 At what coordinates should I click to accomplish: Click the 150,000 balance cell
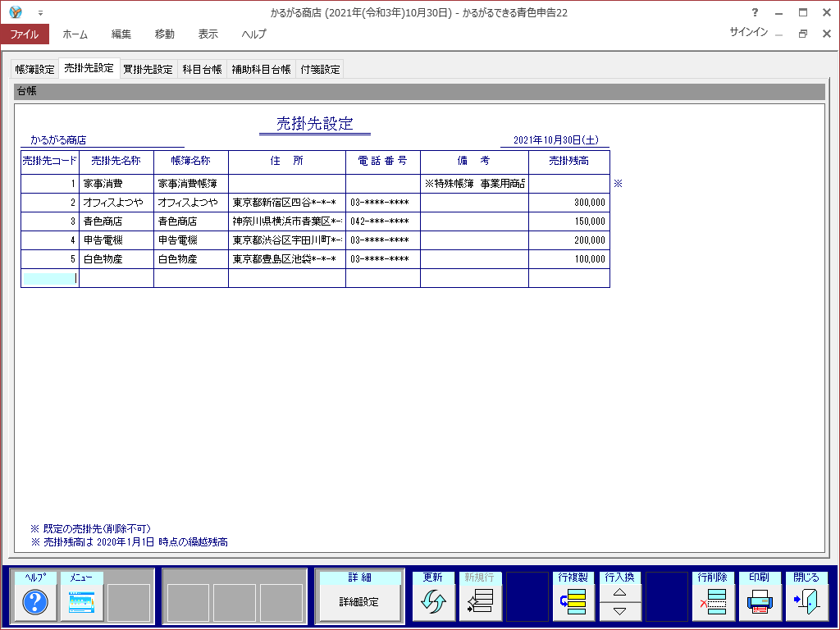pos(569,221)
